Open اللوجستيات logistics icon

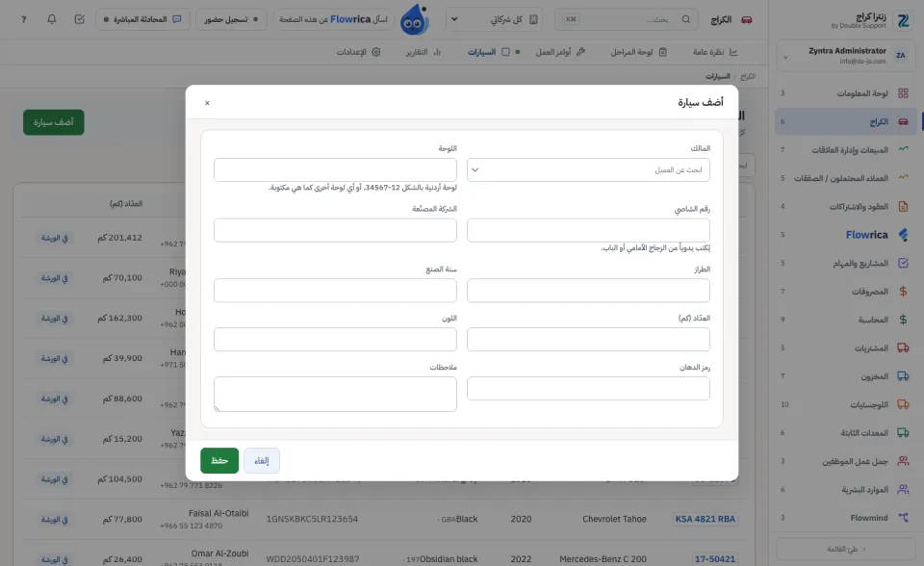[903, 404]
